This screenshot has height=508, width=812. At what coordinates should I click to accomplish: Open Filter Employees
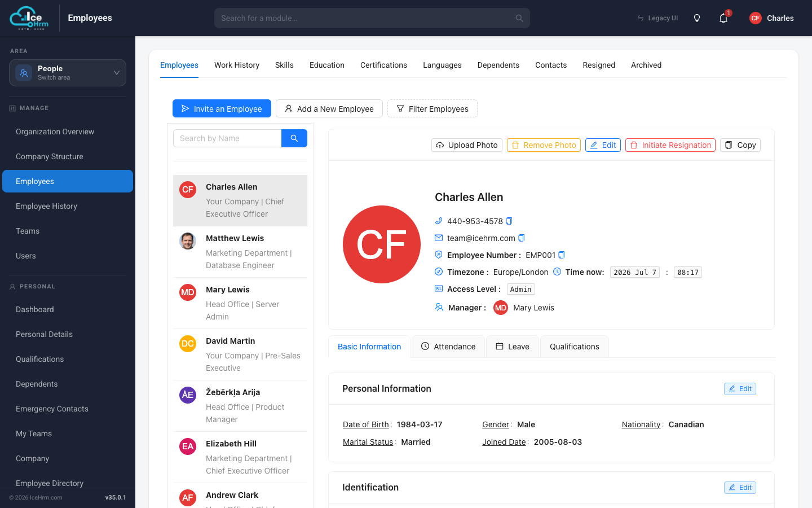click(x=433, y=108)
